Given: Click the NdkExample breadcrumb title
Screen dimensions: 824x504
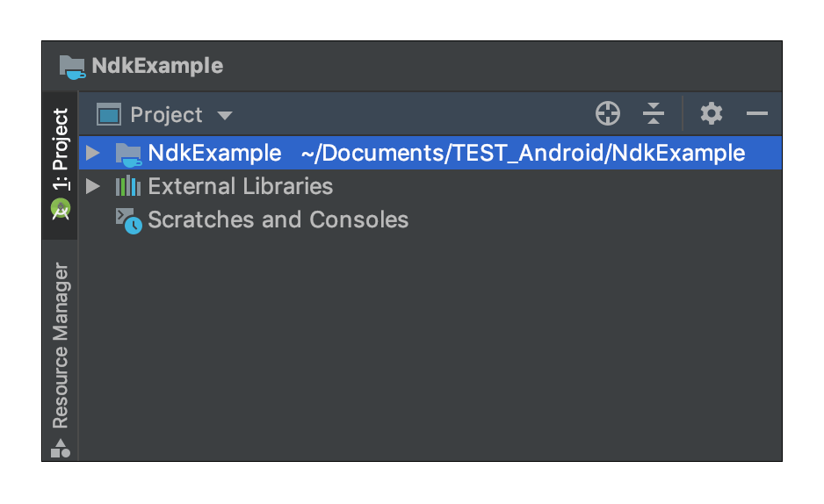Looking at the screenshot, I should click(x=157, y=66).
